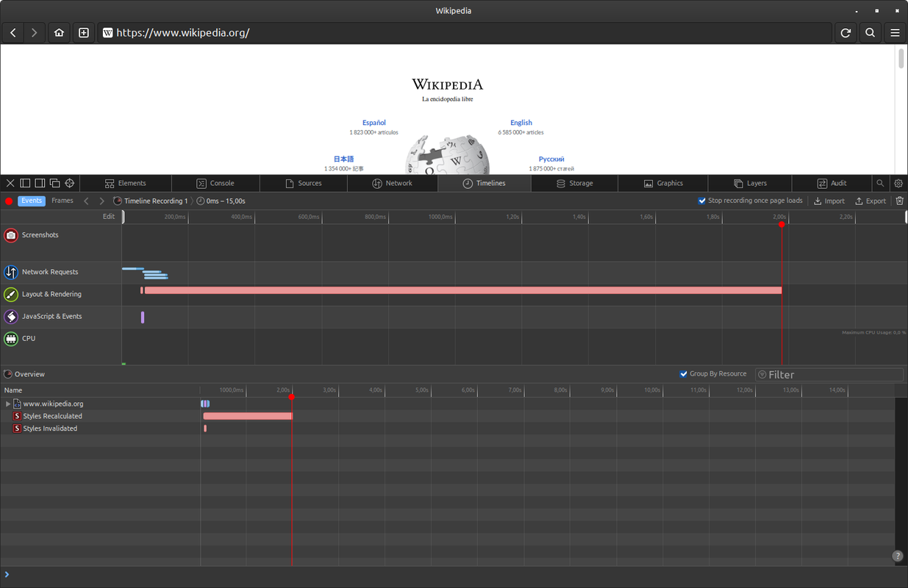Viewport: 908px width, 588px height.
Task: Select the Network Requests timeline row
Action: click(61, 272)
